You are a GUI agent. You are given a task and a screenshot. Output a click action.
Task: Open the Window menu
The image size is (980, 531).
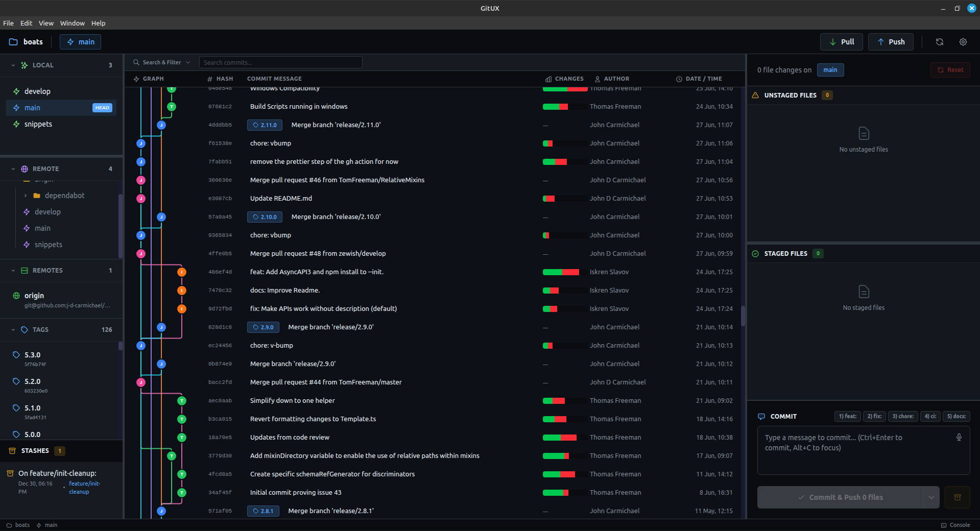[71, 23]
